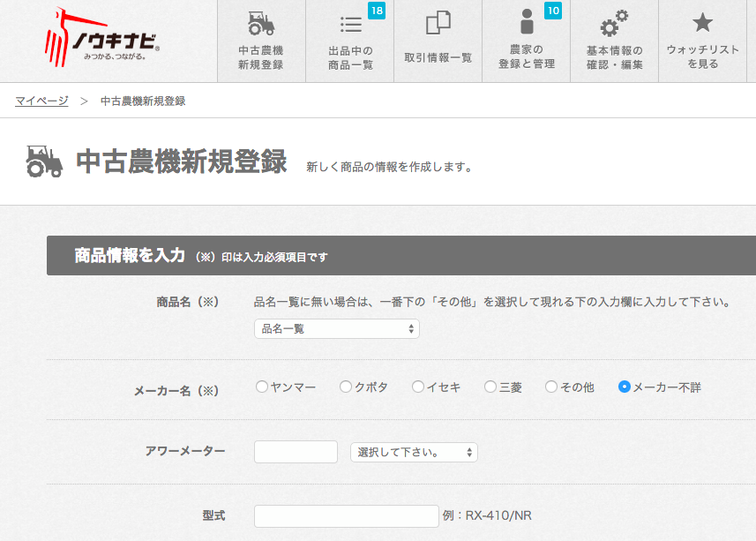Click the star icon for ウォッチリスト

[x=702, y=23]
